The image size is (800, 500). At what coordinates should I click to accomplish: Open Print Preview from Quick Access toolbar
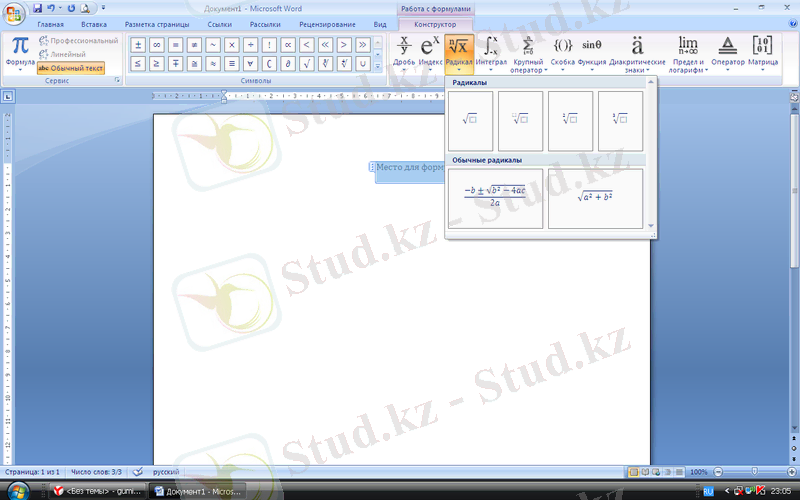[85, 8]
